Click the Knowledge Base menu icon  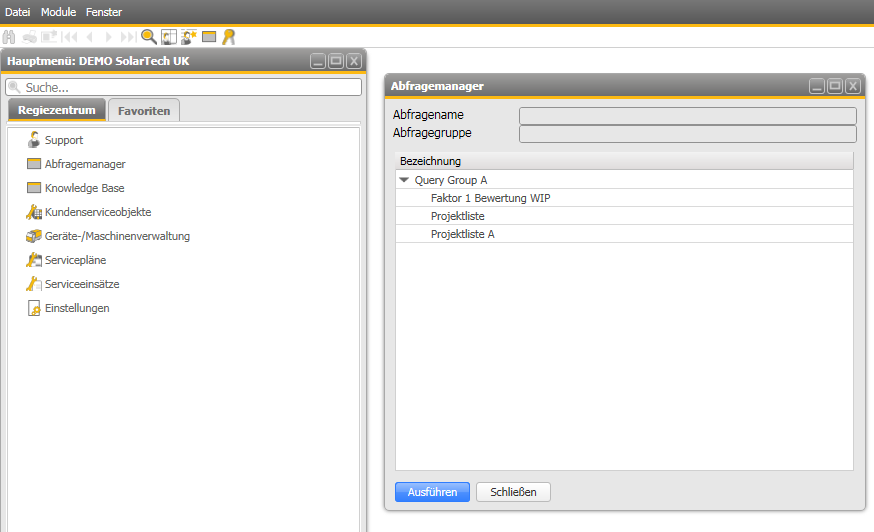[34, 187]
